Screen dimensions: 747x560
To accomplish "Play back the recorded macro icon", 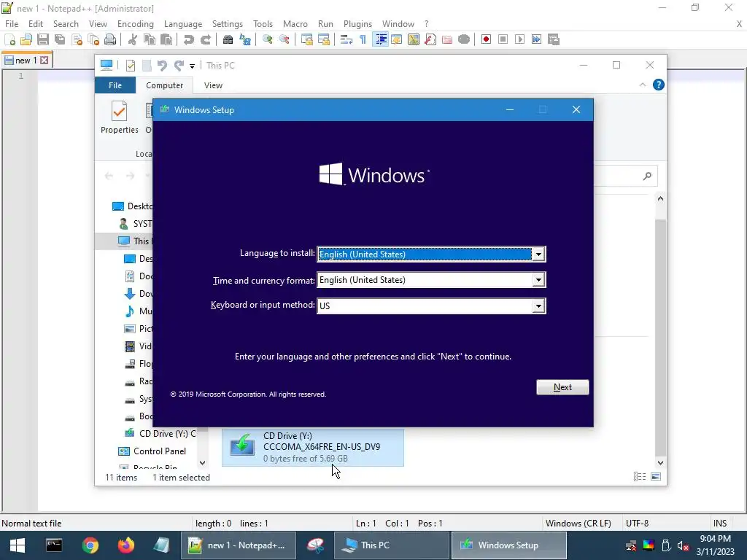I will (519, 39).
